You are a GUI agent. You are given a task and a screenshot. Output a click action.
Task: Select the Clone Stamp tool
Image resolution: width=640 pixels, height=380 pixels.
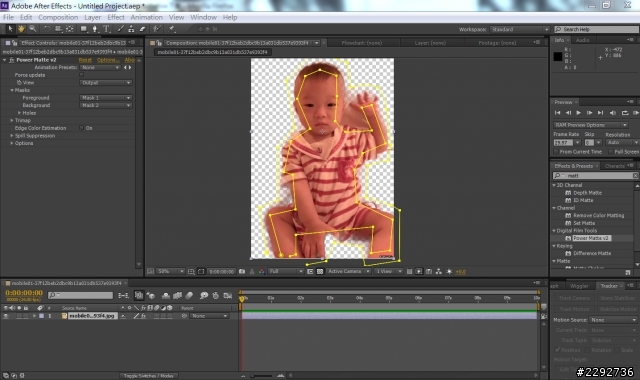131,29
